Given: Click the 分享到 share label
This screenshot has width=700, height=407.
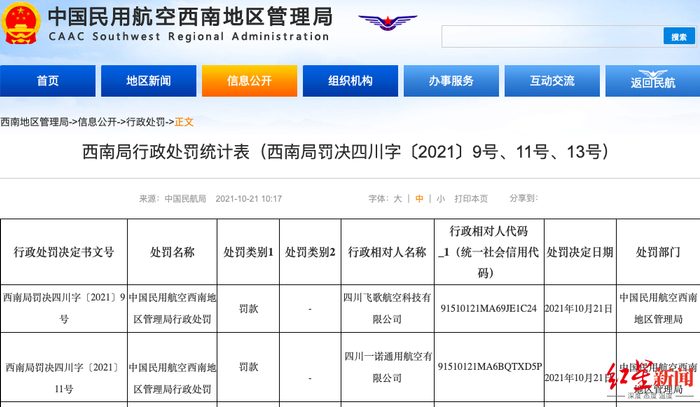Looking at the screenshot, I should point(524,198).
